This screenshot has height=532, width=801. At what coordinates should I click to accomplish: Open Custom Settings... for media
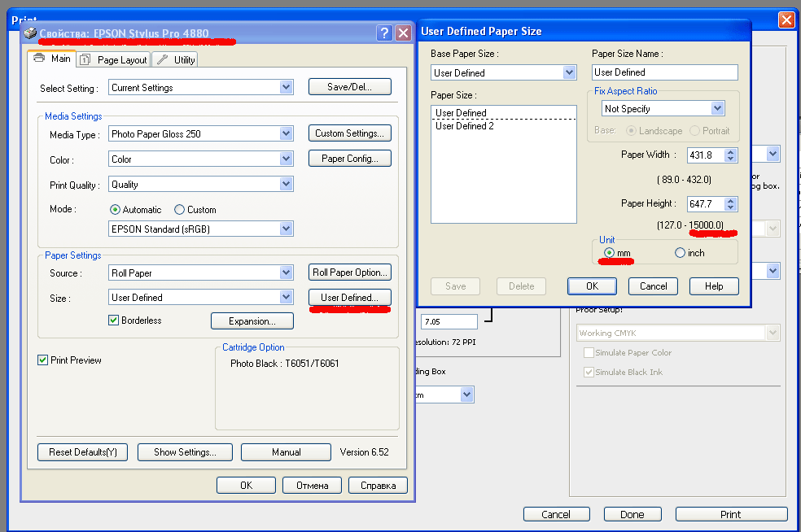coord(350,133)
